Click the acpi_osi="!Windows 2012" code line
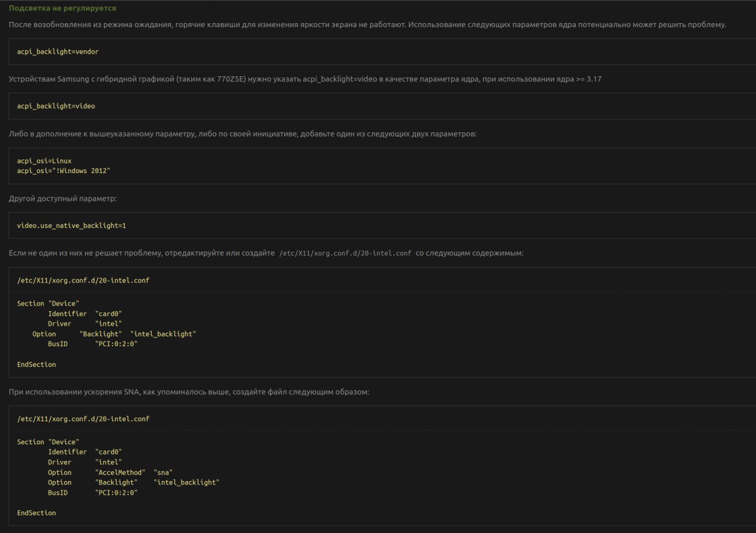 click(64, 171)
